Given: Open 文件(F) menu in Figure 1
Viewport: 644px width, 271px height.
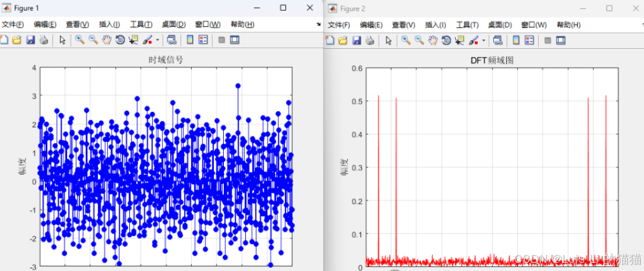Looking at the screenshot, I should 13,25.
